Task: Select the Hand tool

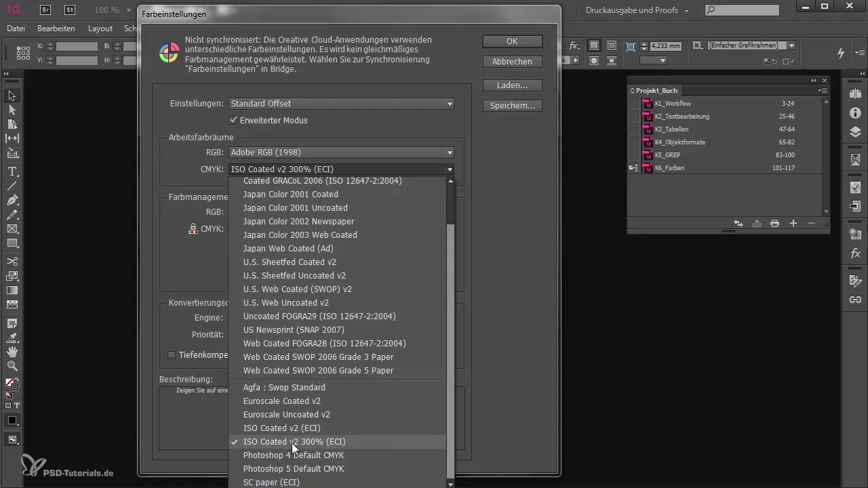Action: (12, 352)
